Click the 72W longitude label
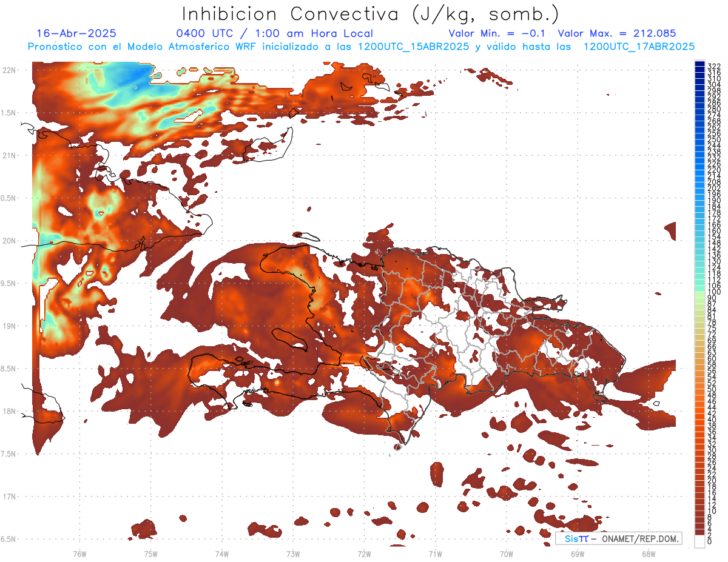This screenshot has height=562, width=728. (364, 554)
